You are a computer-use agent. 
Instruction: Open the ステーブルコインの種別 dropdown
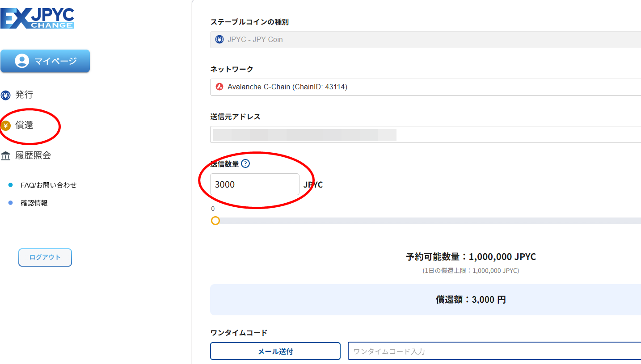click(x=425, y=39)
